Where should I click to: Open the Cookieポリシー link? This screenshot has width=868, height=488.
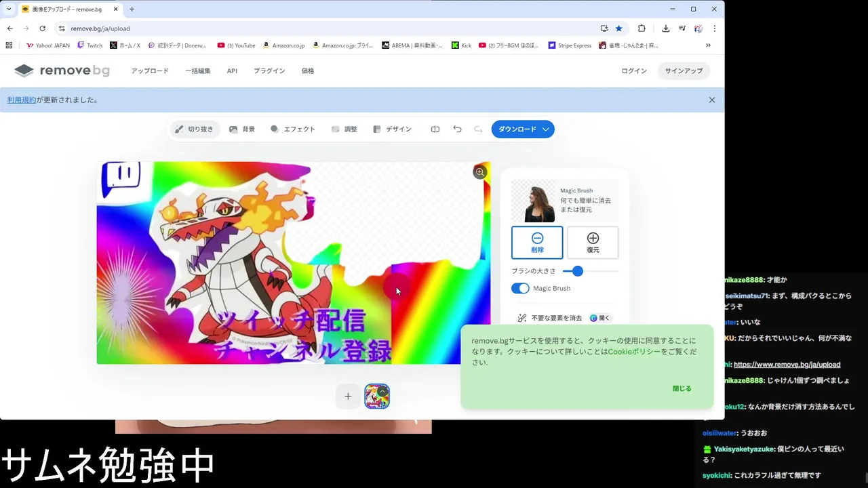[x=634, y=352]
